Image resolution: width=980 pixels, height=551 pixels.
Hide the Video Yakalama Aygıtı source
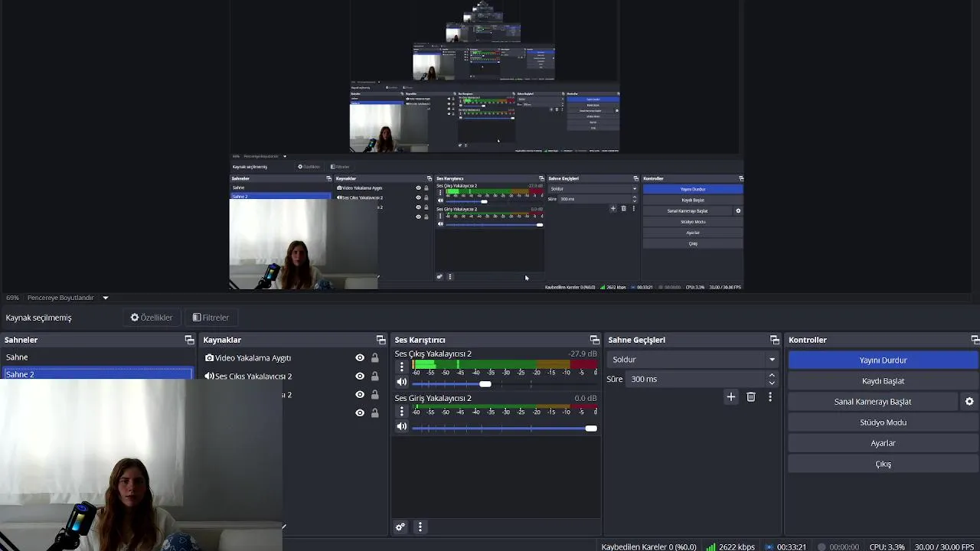360,357
